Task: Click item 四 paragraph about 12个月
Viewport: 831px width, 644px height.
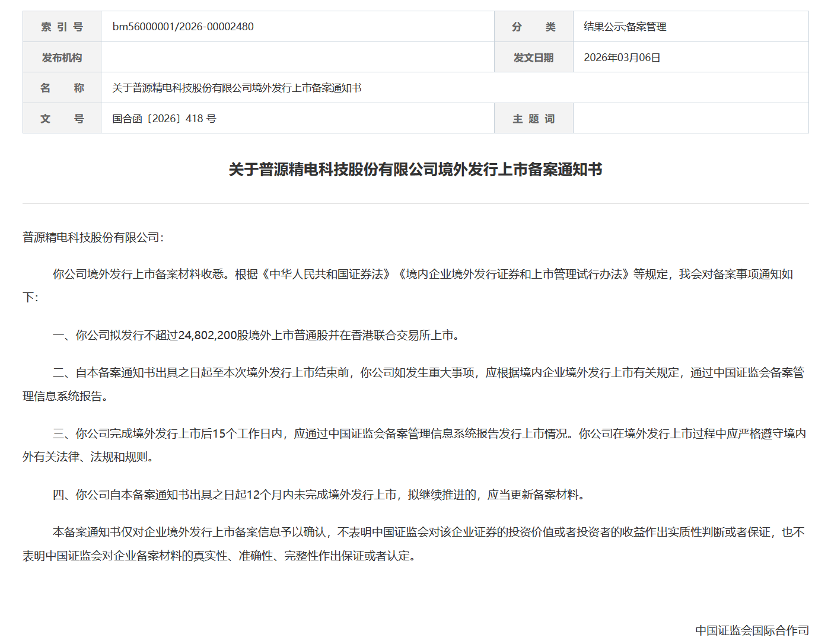Action: click(x=319, y=495)
